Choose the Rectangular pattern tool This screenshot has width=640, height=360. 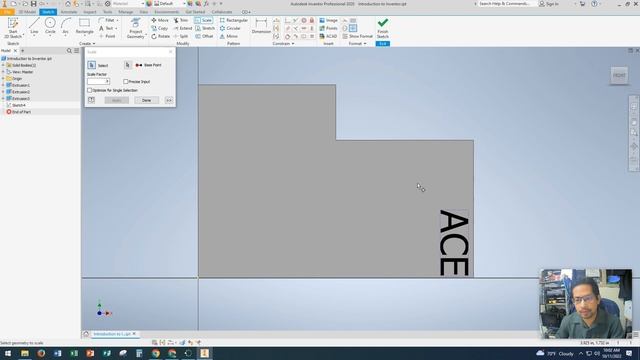coord(233,20)
